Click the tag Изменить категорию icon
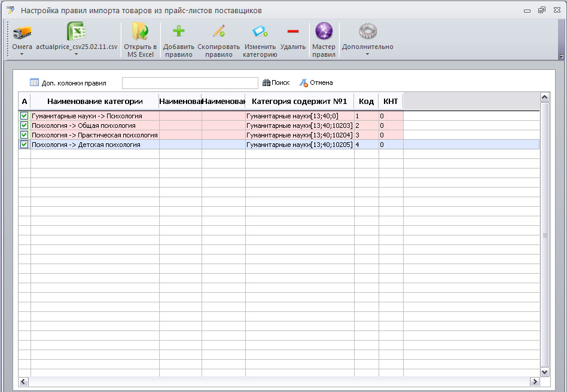Image resolution: width=567 pixels, height=392 pixels. [x=260, y=31]
